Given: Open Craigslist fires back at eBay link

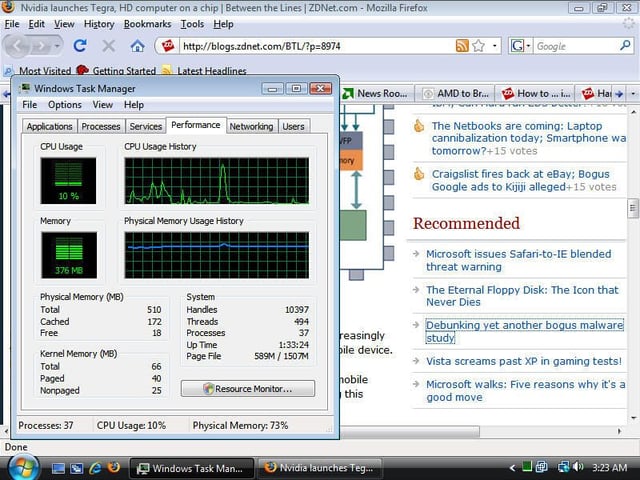Looking at the screenshot, I should pos(520,180).
